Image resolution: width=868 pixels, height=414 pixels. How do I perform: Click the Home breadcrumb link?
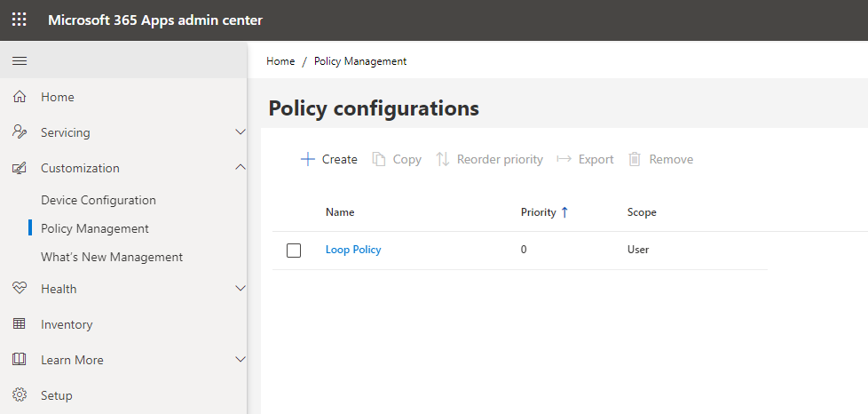tap(280, 61)
